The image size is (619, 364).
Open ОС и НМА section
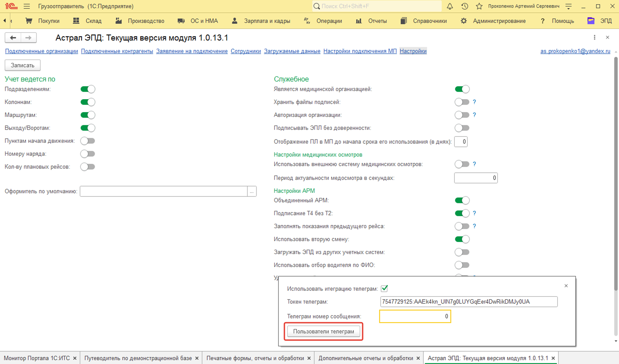pyautogui.click(x=198, y=21)
